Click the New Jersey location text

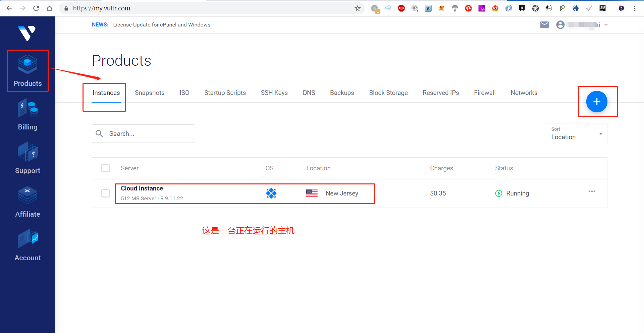point(342,193)
